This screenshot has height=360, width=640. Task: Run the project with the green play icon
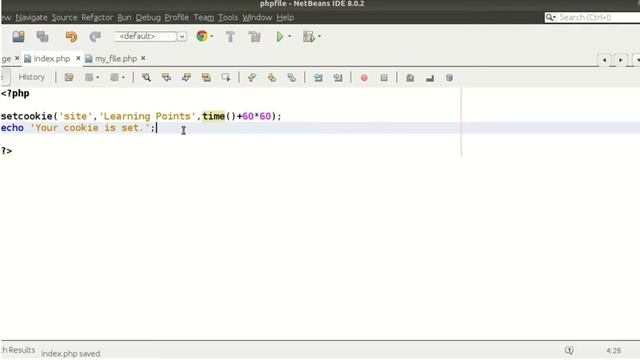pos(280,37)
